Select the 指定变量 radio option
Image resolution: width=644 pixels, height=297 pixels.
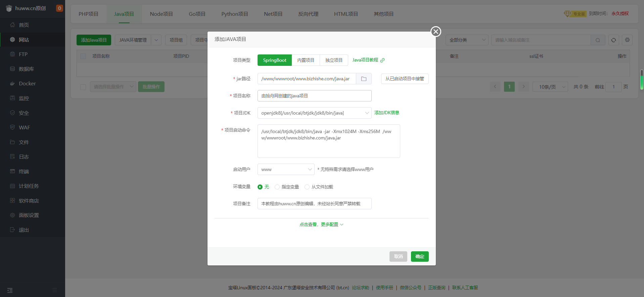pos(277,187)
